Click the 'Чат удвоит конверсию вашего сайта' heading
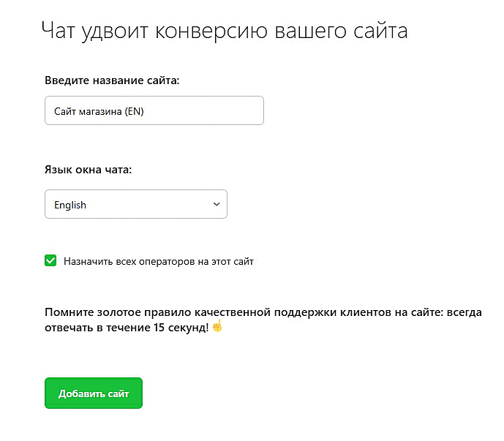Screen dimensions: 504x441 point(225,31)
